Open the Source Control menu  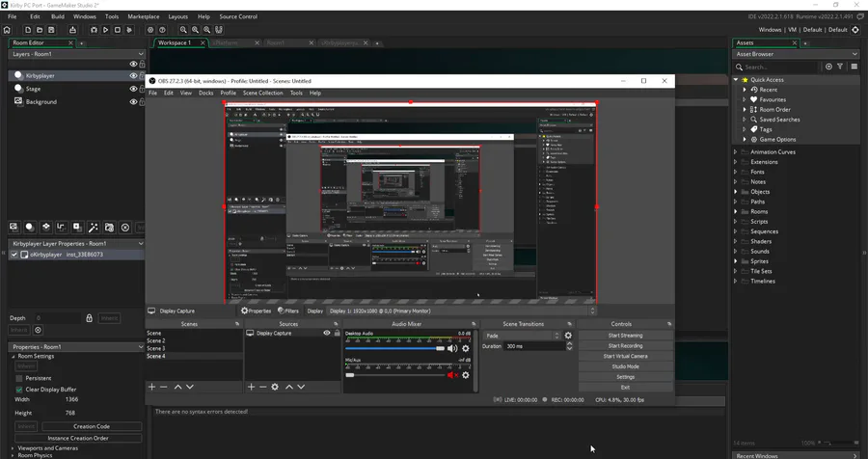[x=238, y=16]
